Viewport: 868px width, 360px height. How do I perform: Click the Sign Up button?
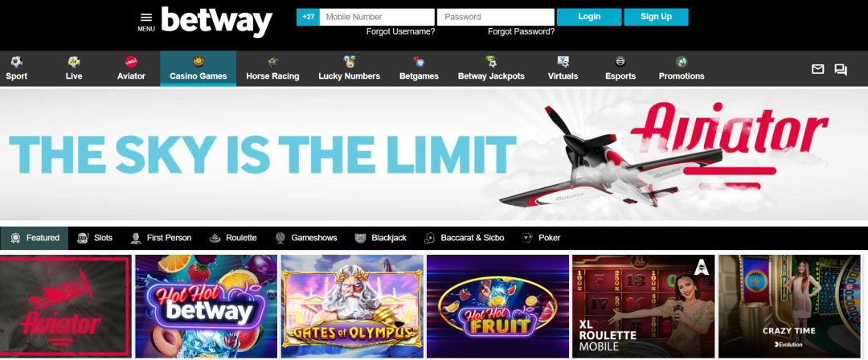click(x=656, y=17)
